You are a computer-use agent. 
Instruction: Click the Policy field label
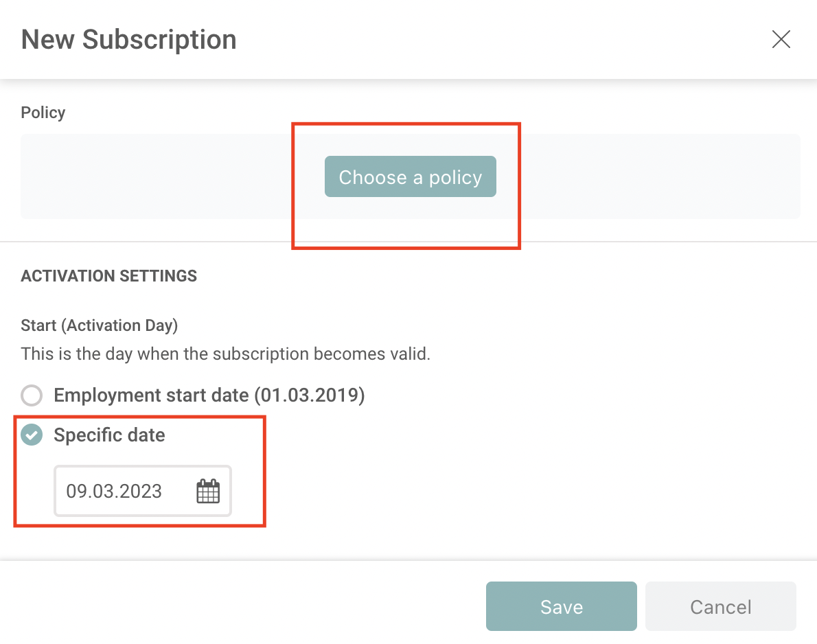pos(43,113)
